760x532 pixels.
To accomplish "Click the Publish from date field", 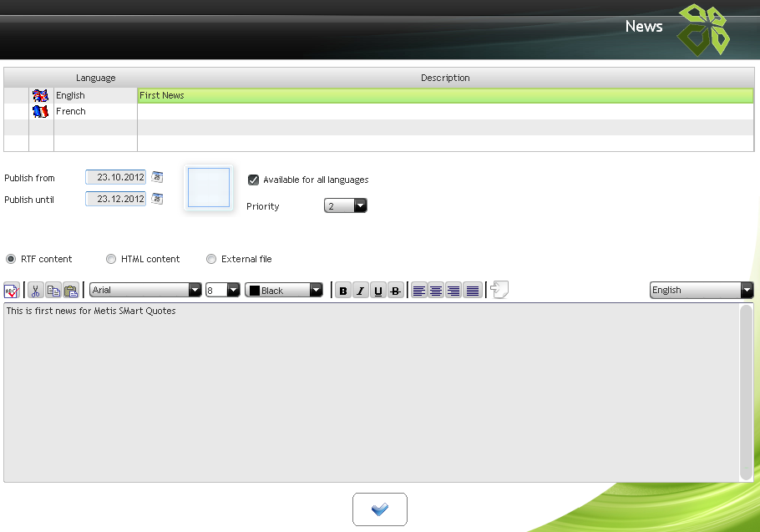I will point(115,177).
